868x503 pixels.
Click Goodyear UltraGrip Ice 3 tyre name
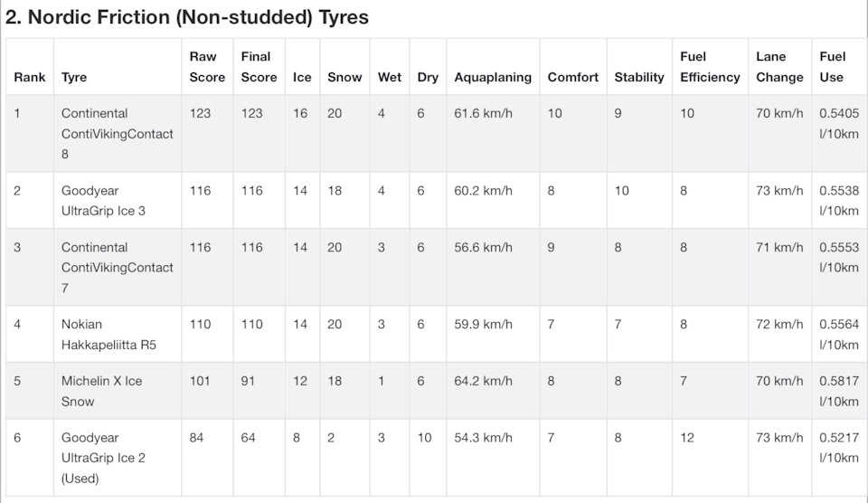101,201
